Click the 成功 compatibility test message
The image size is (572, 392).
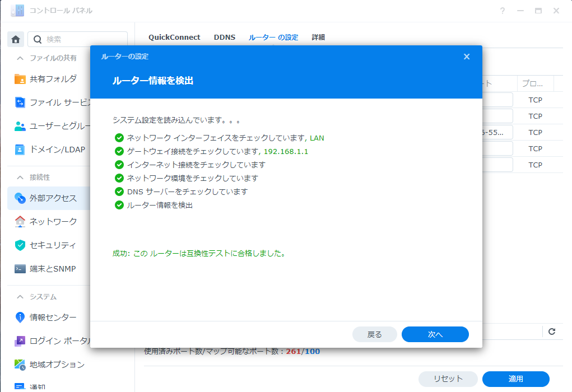199,253
